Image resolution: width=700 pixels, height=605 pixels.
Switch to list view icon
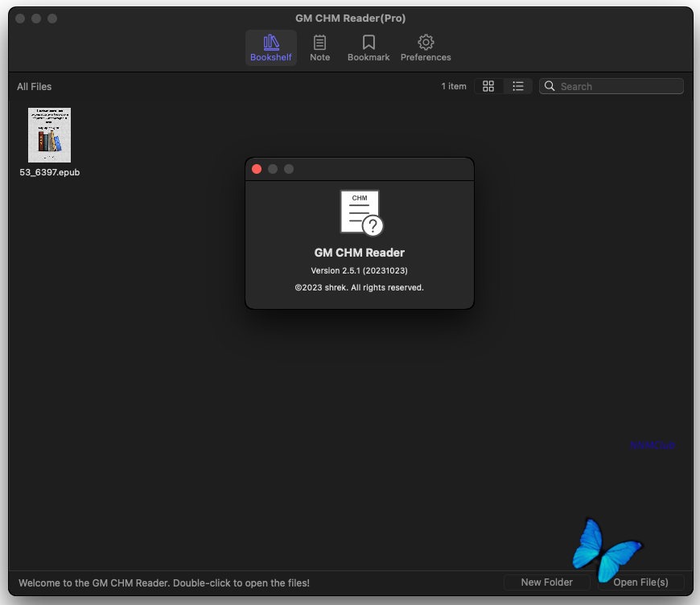point(518,86)
